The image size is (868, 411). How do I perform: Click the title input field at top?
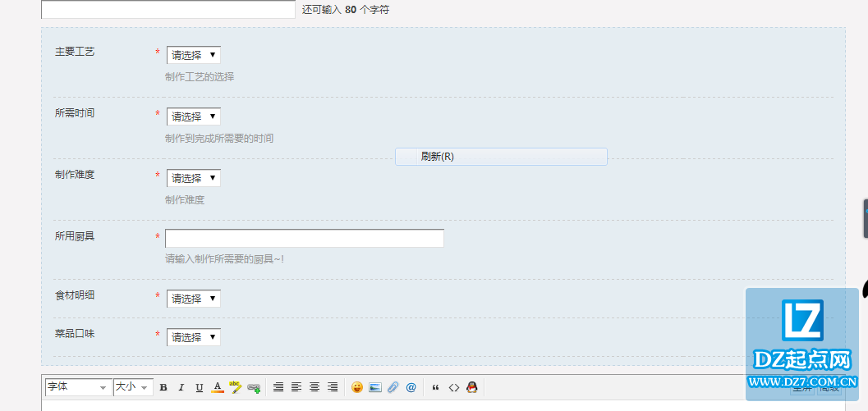(168, 9)
